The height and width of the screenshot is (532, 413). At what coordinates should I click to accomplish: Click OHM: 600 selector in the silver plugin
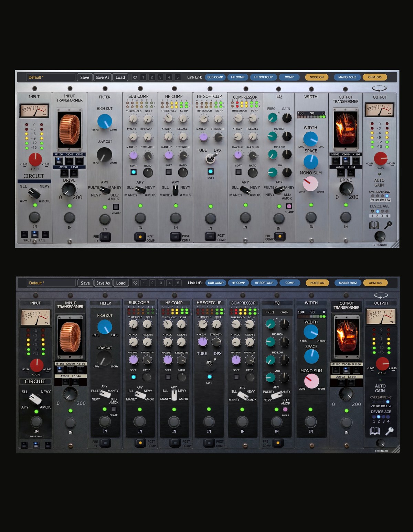coord(375,77)
